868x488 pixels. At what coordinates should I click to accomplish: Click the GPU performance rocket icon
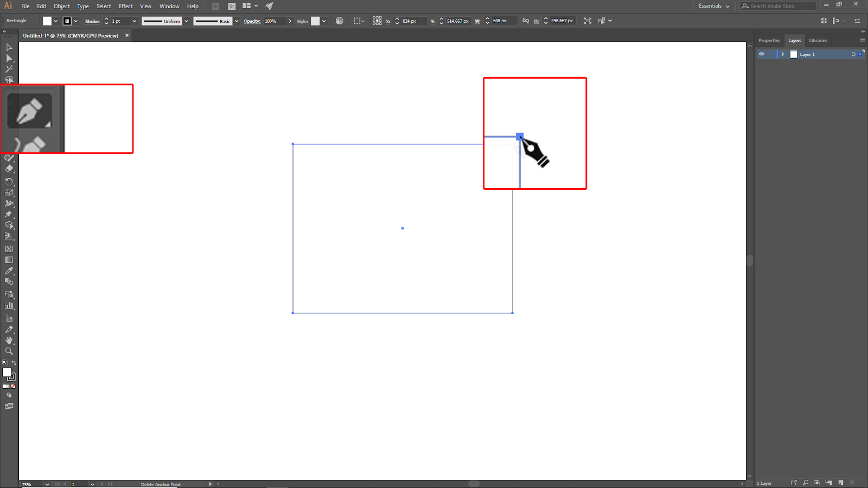(x=269, y=6)
